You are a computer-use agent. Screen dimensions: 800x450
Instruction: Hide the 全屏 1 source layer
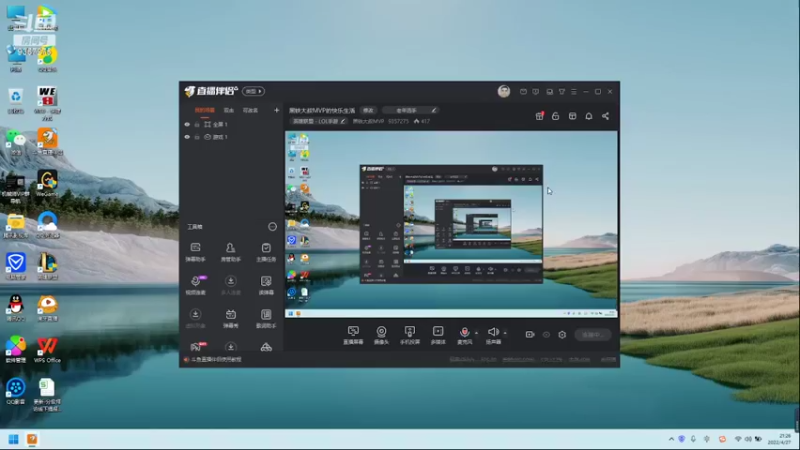pos(187,124)
